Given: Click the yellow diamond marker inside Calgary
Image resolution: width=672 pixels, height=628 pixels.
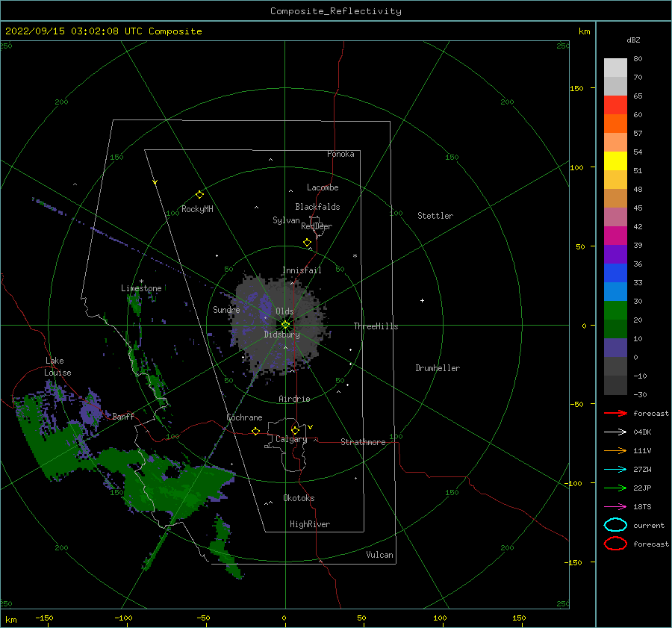Looking at the screenshot, I should [x=295, y=430].
